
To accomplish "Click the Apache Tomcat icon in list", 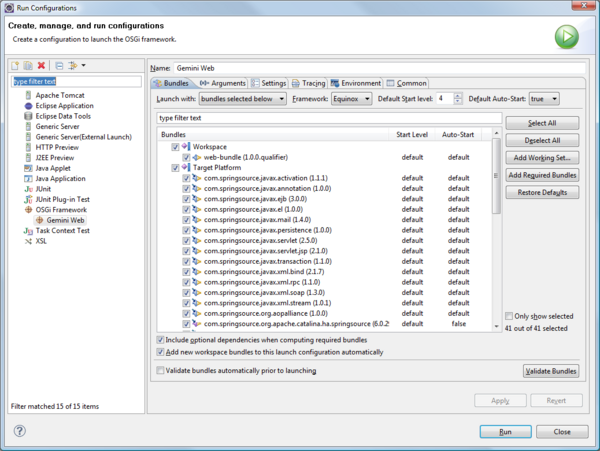I will click(28, 95).
